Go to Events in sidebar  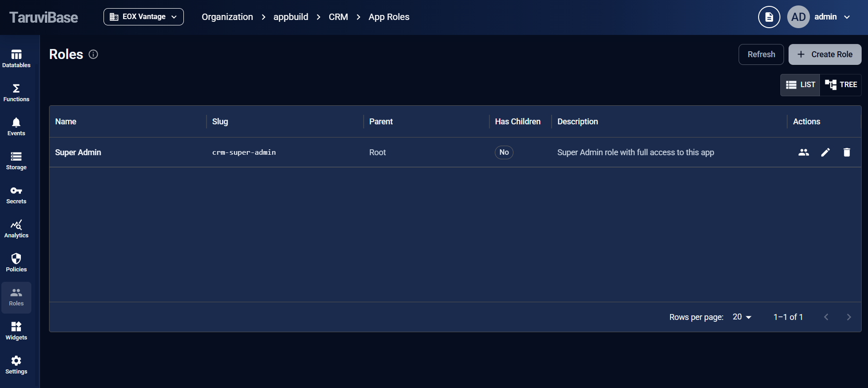click(16, 127)
